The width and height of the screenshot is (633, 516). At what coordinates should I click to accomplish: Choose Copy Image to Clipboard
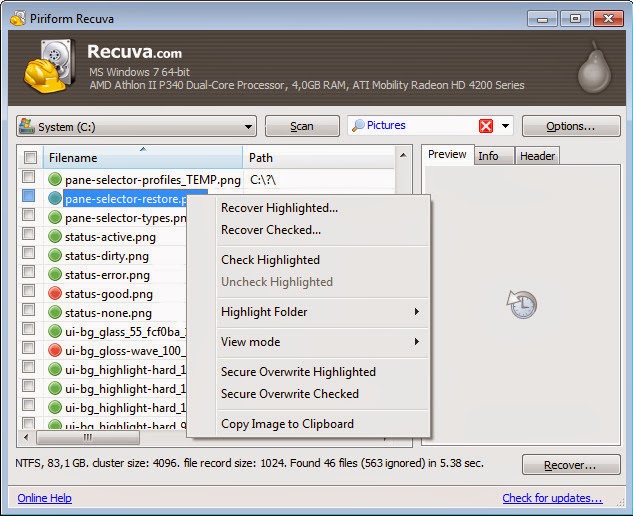(323, 424)
